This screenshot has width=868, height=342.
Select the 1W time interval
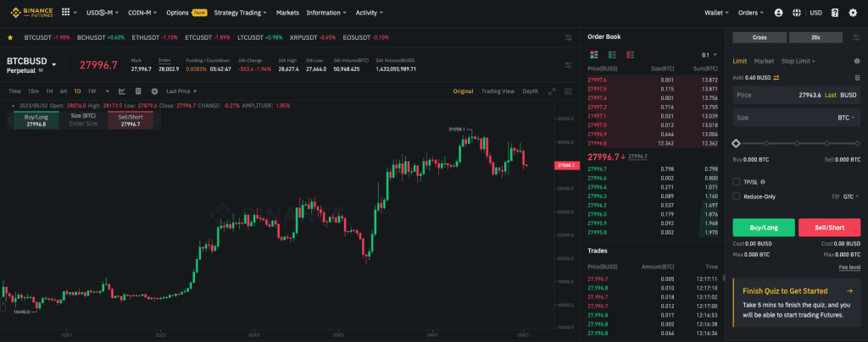point(92,91)
